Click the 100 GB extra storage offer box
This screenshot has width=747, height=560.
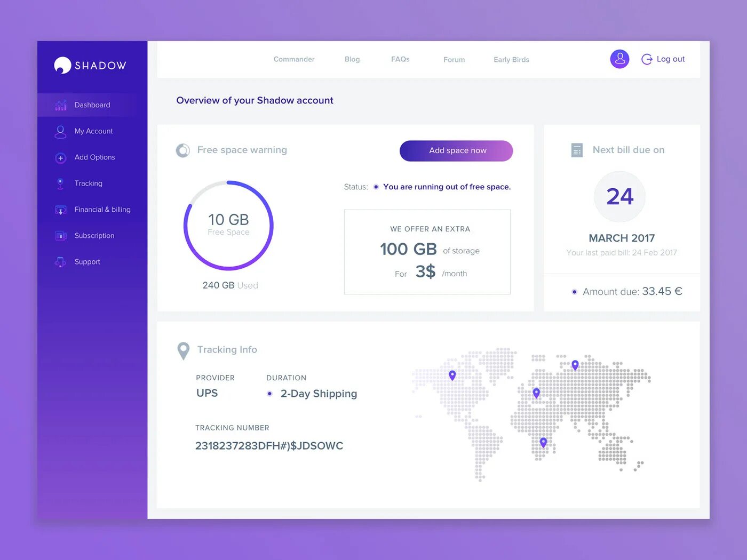pos(427,252)
